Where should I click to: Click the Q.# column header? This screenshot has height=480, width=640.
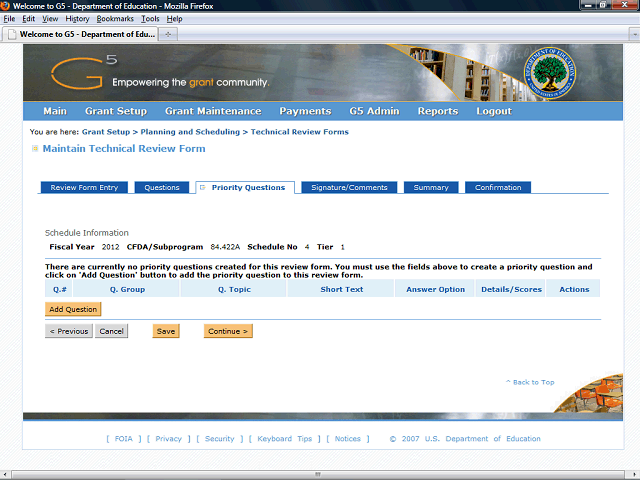coord(60,289)
